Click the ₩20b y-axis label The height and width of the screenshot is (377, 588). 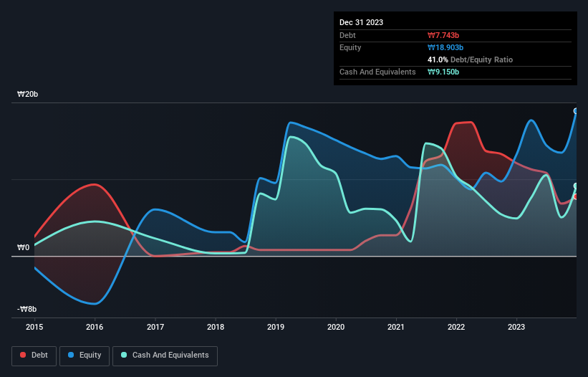28,94
